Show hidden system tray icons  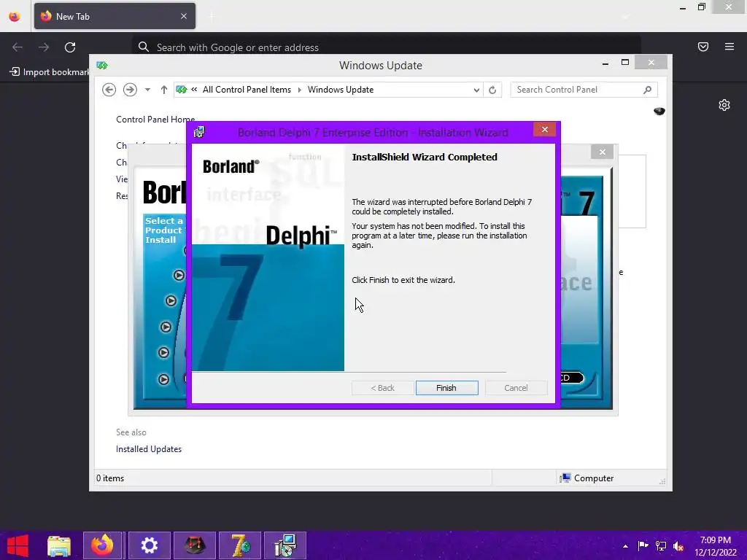[x=625, y=546]
